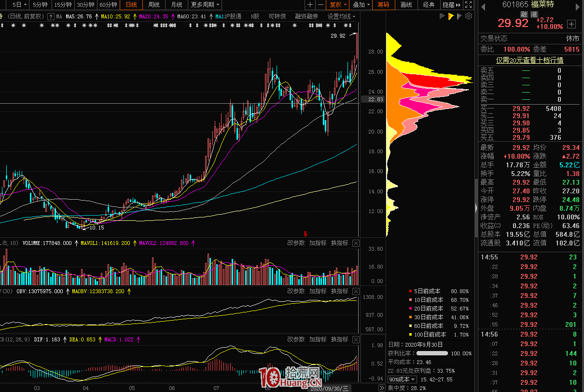Switch to 5分钟 period
The width and height of the screenshot is (584, 392).
pyautogui.click(x=40, y=5)
